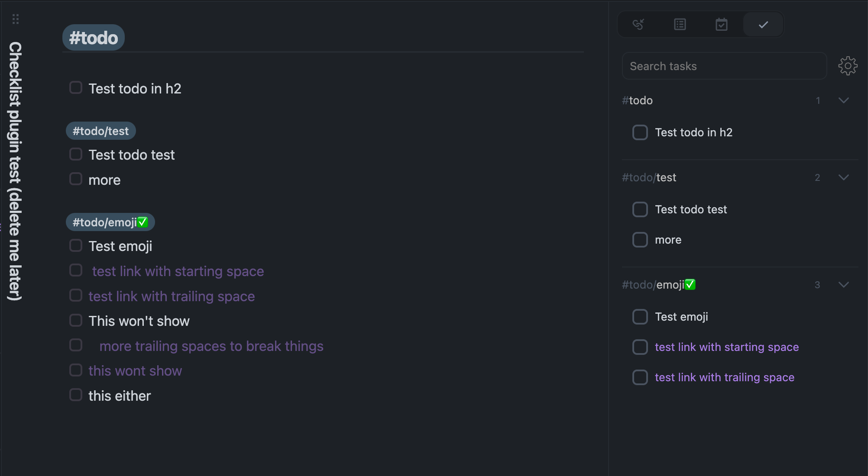The width and height of the screenshot is (868, 476).
Task: Select the Checklist checkmark panel icon
Action: (x=763, y=24)
